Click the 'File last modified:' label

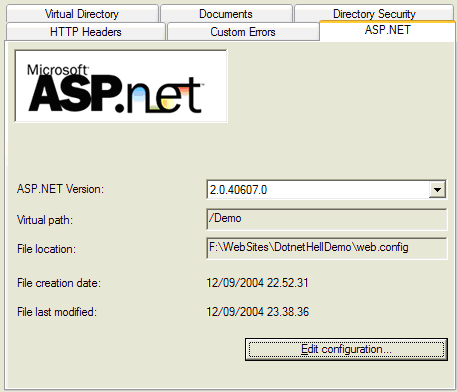pyautogui.click(x=57, y=312)
